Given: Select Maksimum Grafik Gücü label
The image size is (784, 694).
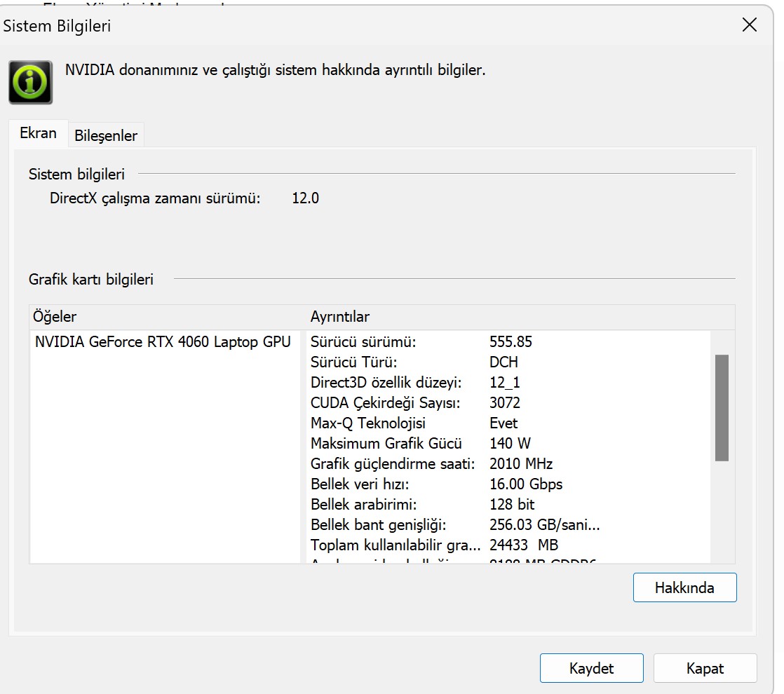Looking at the screenshot, I should click(x=386, y=444).
